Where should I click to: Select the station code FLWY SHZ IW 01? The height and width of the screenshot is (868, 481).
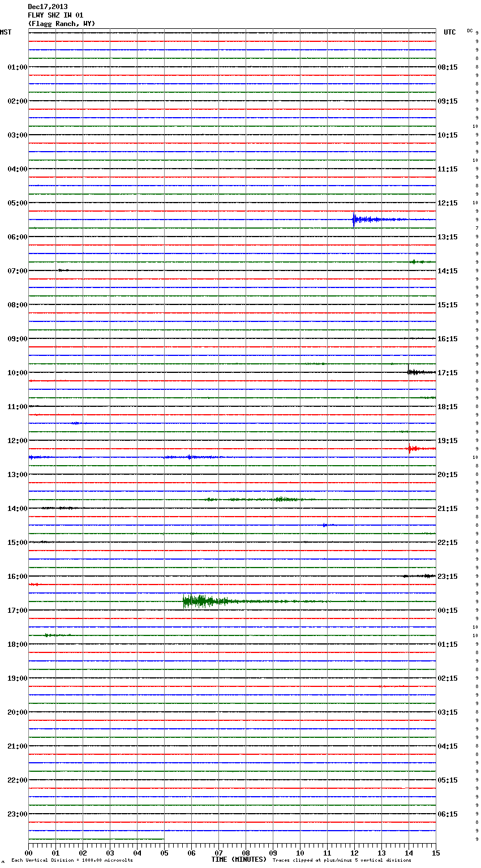(55, 15)
